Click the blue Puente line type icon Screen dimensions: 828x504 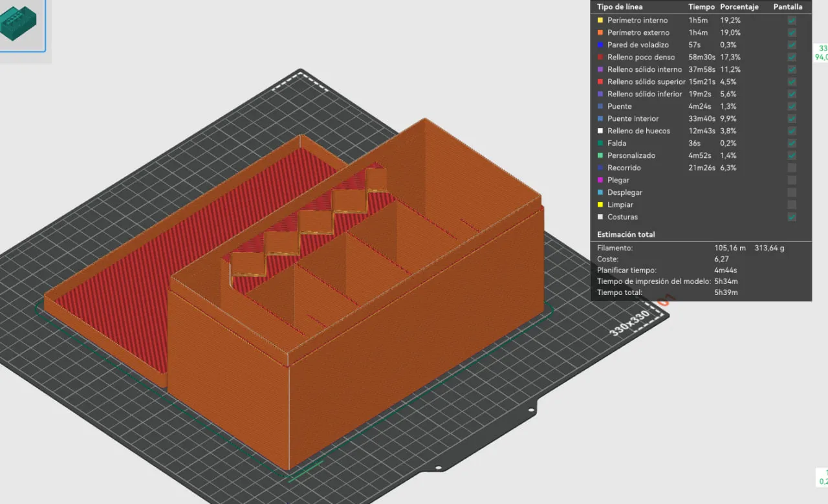pyautogui.click(x=599, y=106)
